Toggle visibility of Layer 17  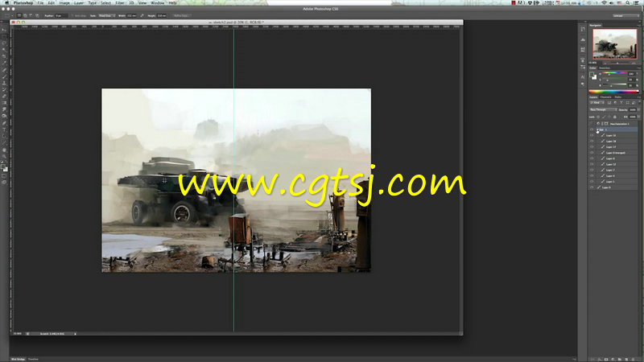pyautogui.click(x=592, y=147)
